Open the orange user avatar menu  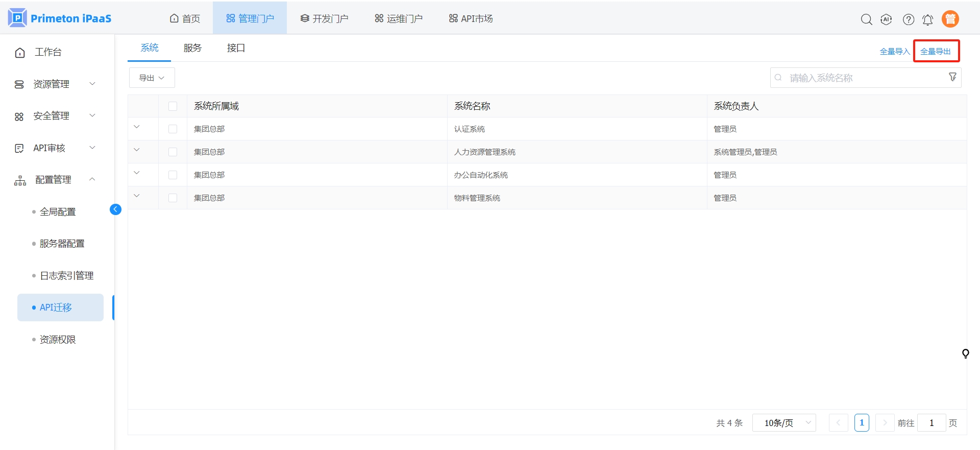click(x=950, y=19)
